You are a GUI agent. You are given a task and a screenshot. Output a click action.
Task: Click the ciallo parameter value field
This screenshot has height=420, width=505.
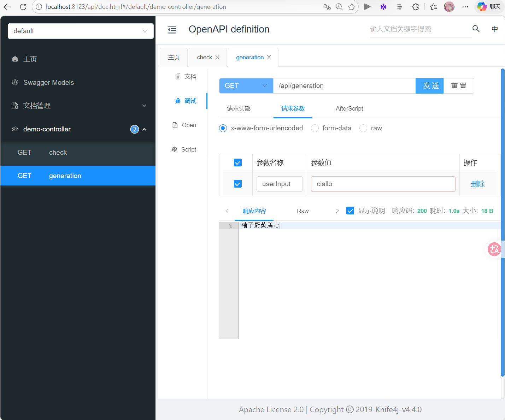383,184
